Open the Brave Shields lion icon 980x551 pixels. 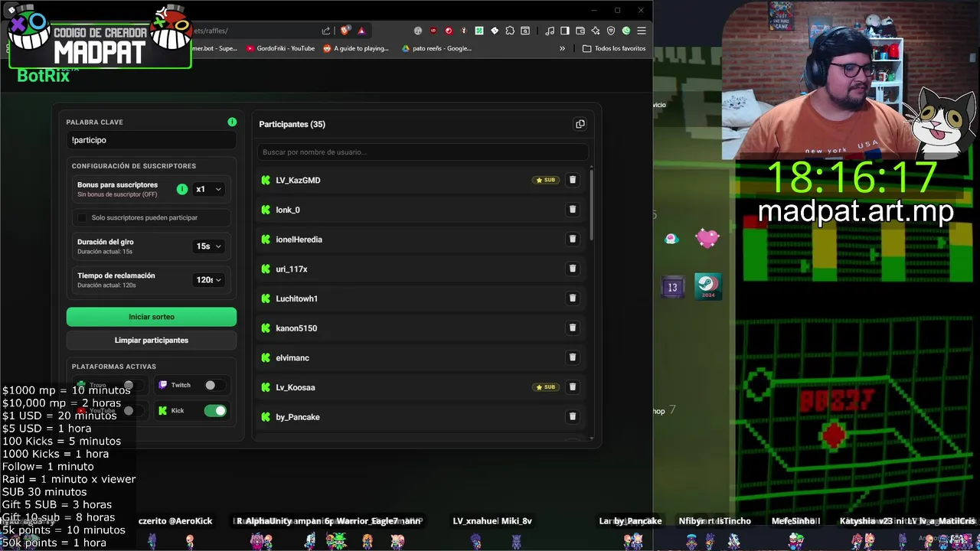pos(345,31)
